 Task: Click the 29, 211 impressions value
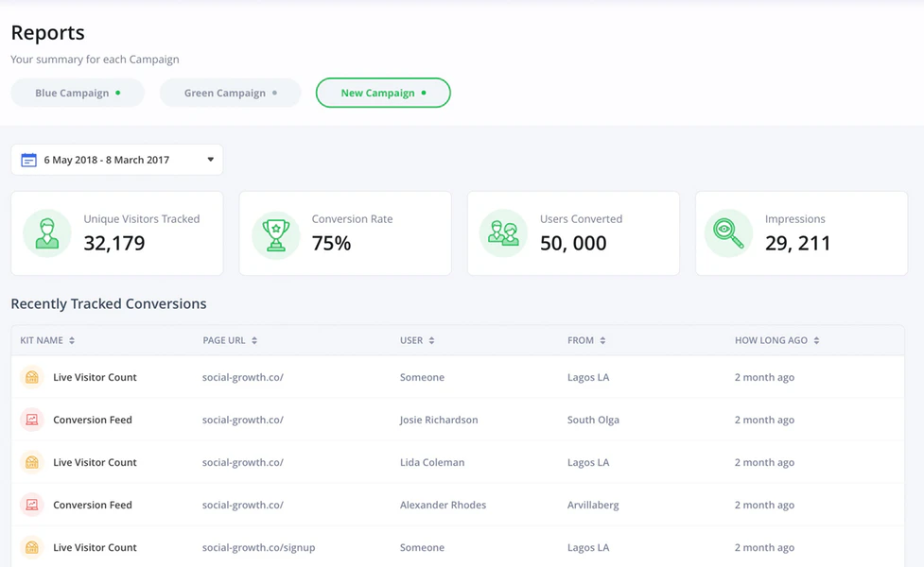[x=798, y=243]
